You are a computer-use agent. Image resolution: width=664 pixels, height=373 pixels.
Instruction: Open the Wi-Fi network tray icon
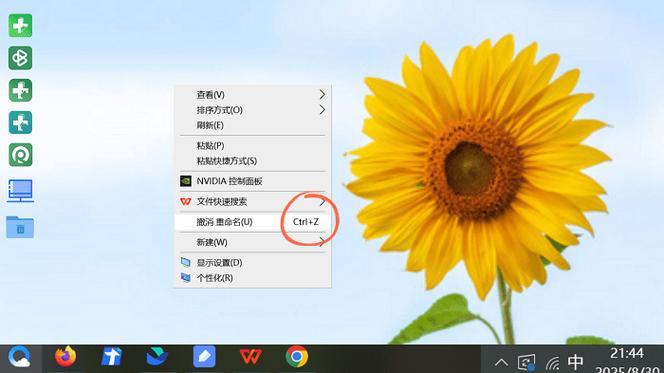553,363
